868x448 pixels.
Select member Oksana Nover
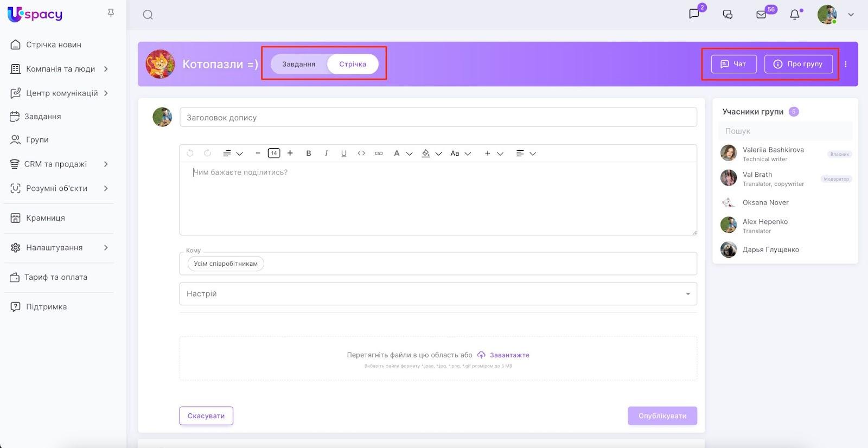click(x=786, y=203)
